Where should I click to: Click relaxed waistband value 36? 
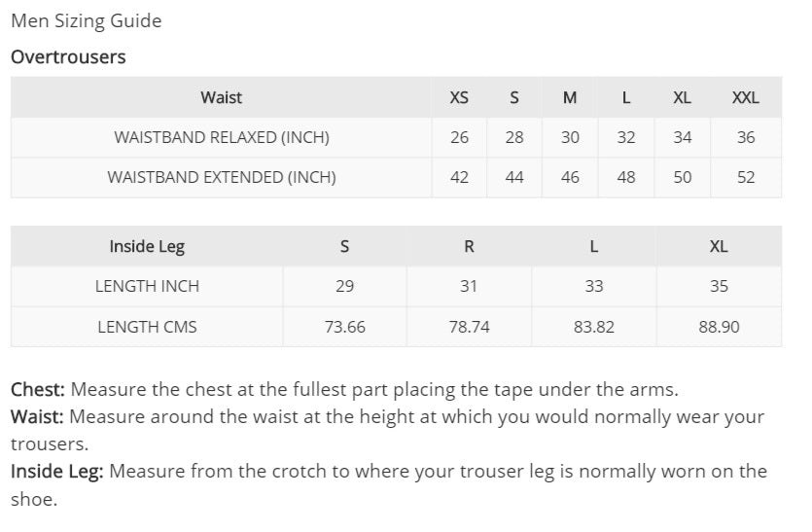(745, 137)
